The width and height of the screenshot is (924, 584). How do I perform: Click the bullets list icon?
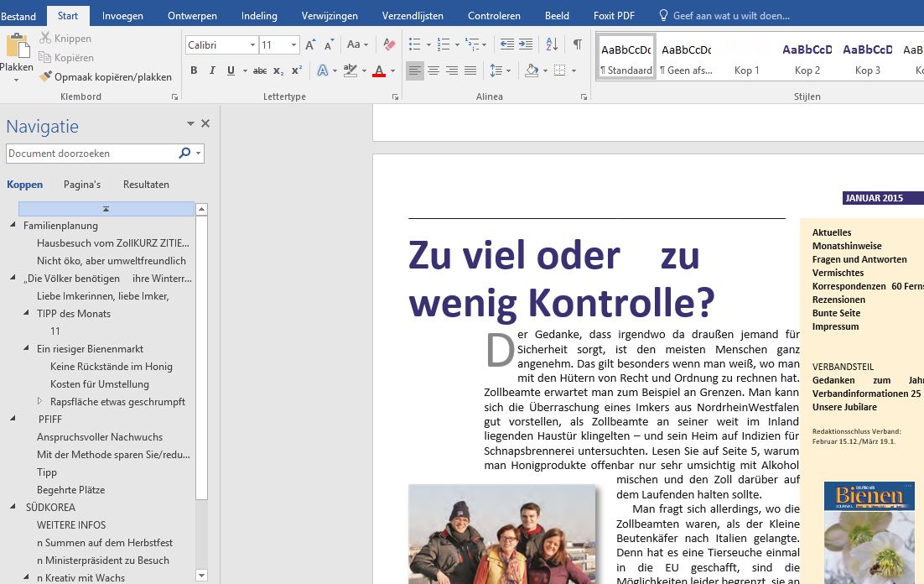click(x=415, y=44)
